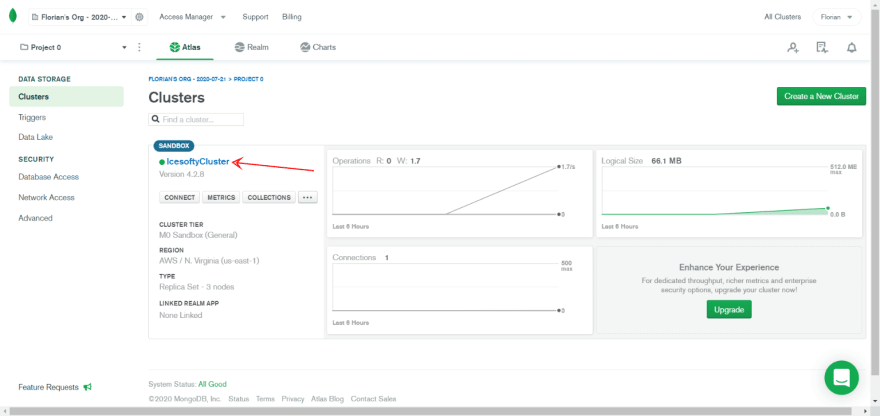880x416 pixels.
Task: Open the project activity feed icon
Action: click(x=822, y=48)
